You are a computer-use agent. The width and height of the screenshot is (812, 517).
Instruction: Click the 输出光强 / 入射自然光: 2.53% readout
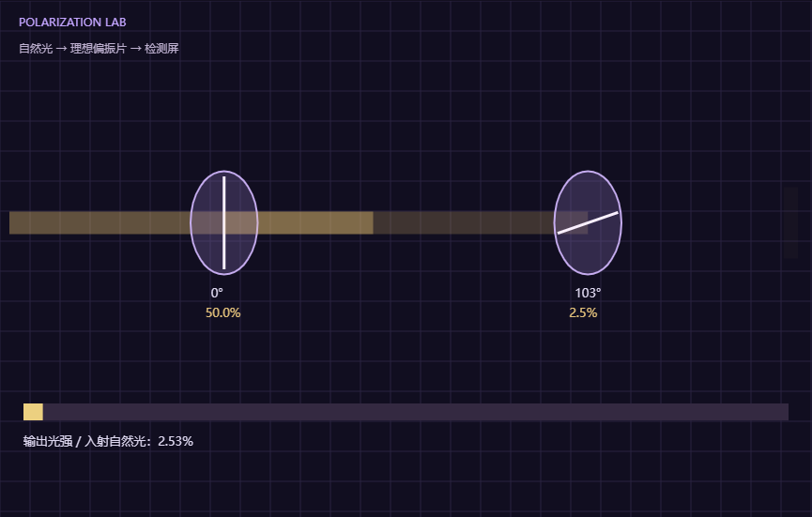click(x=108, y=441)
